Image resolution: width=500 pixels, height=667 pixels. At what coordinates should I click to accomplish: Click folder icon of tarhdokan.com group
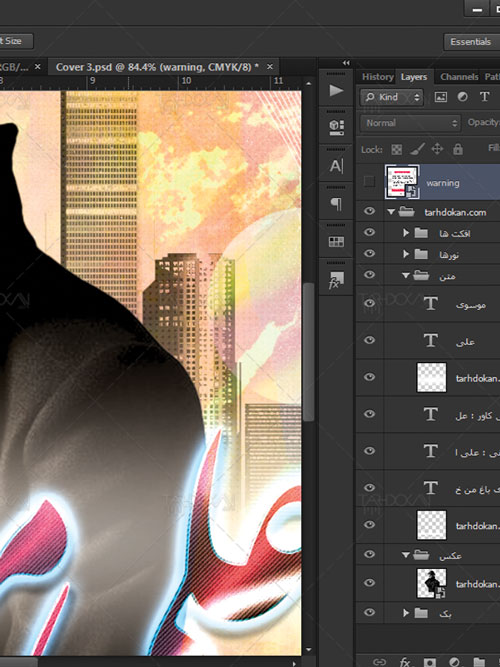click(406, 212)
